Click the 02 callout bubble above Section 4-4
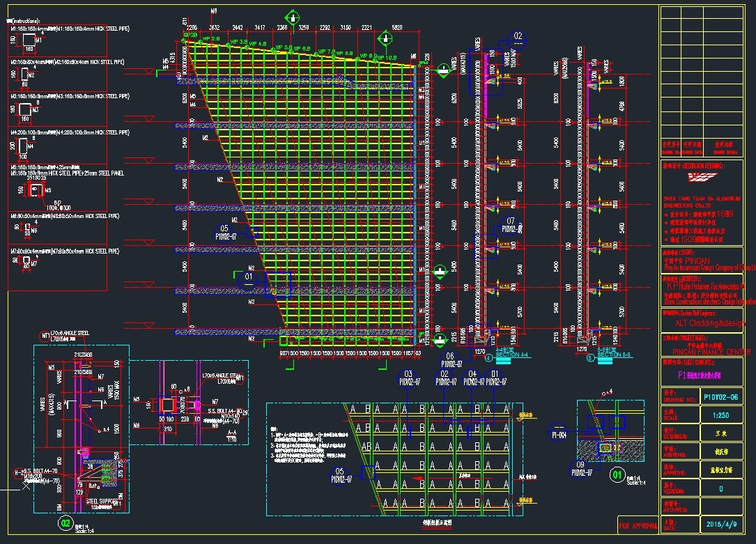 tap(518, 36)
